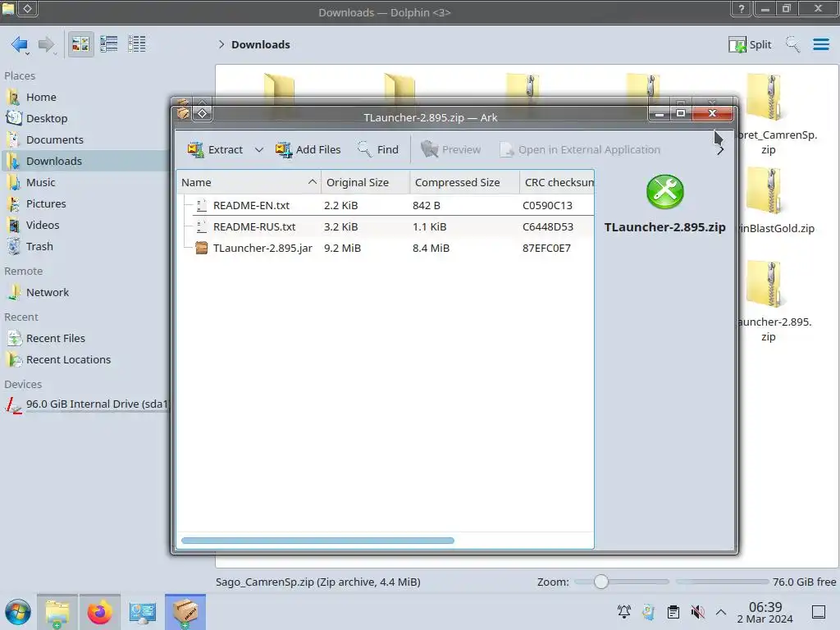Switch Dolphin to Details view mode

click(x=137, y=44)
